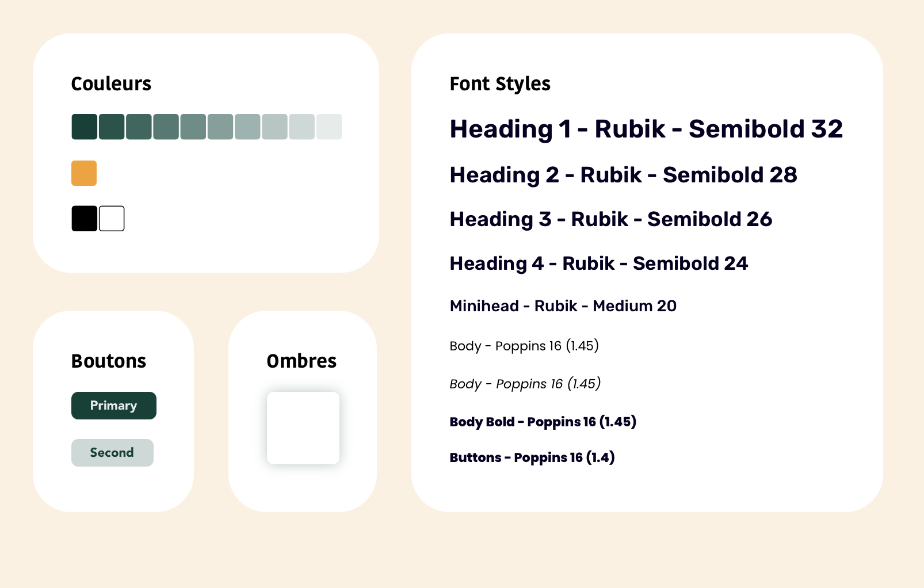Select the Minihead Rubik Medium 20 text

[563, 306]
